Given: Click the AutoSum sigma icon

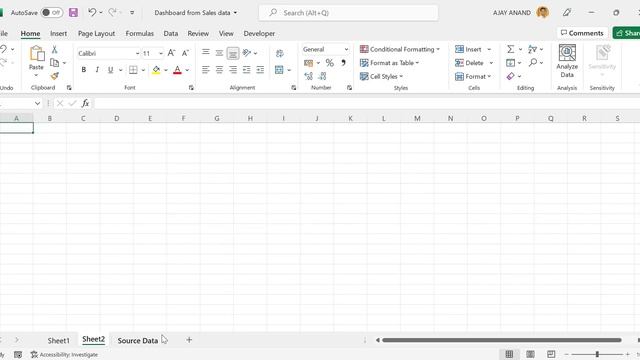Looking at the screenshot, I should [511, 49].
